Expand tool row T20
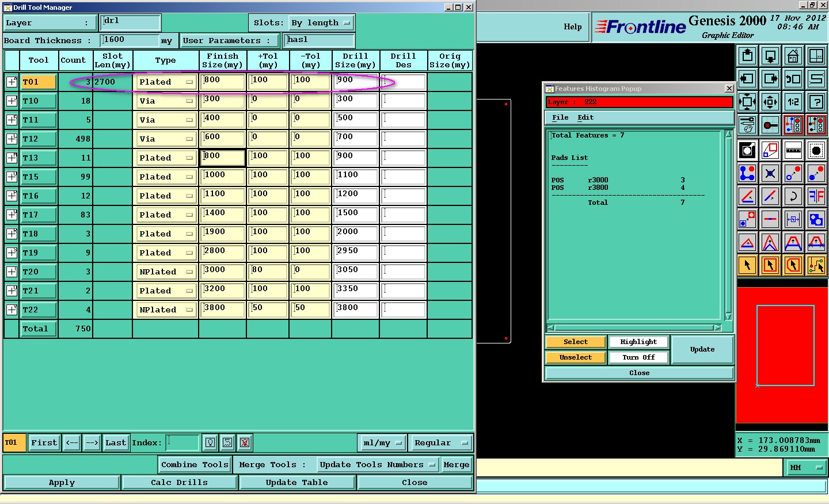Viewport: 829px width, 504px height. click(x=12, y=272)
